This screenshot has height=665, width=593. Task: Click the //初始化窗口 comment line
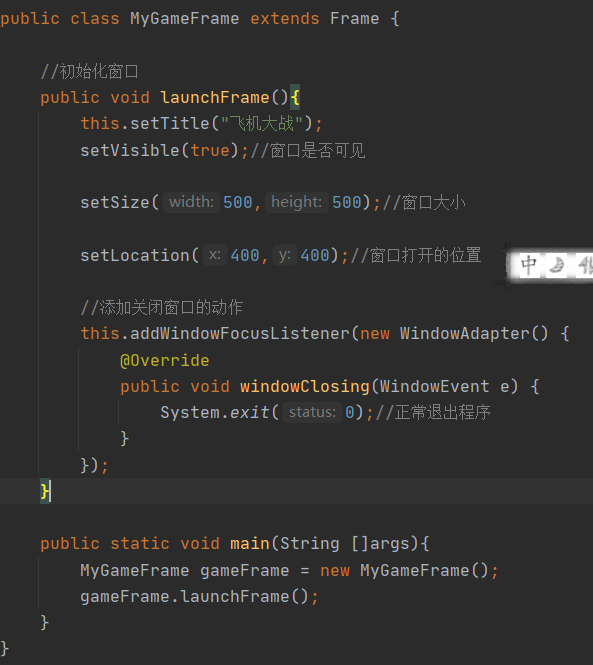point(90,71)
